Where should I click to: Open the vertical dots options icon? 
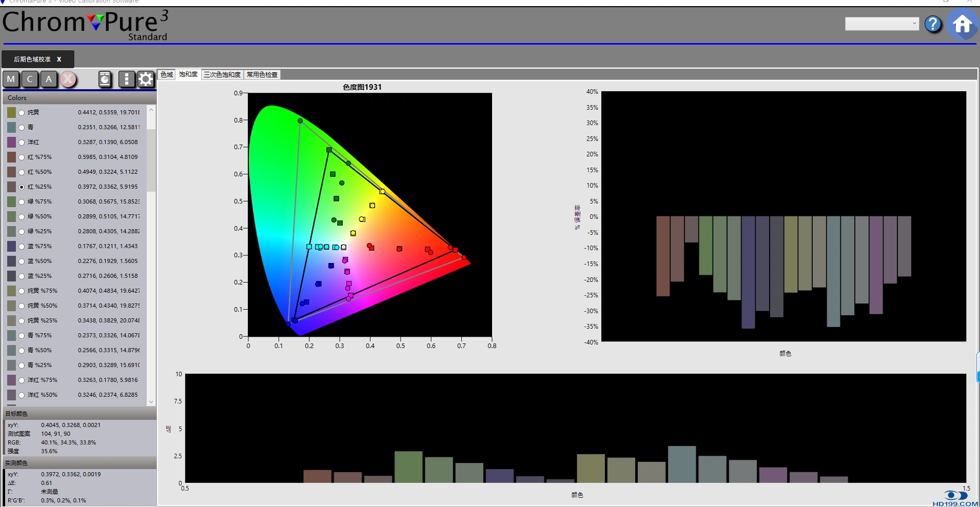(x=126, y=79)
